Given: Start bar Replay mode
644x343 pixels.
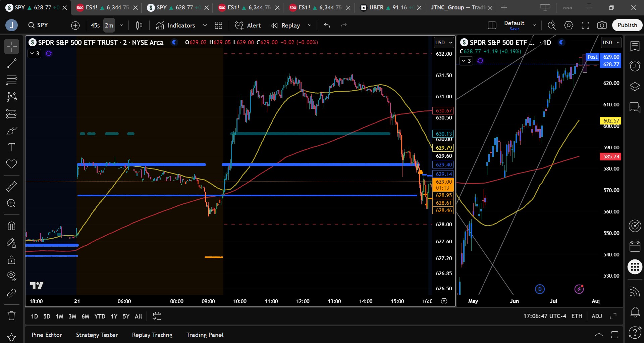Looking at the screenshot, I should [x=285, y=25].
